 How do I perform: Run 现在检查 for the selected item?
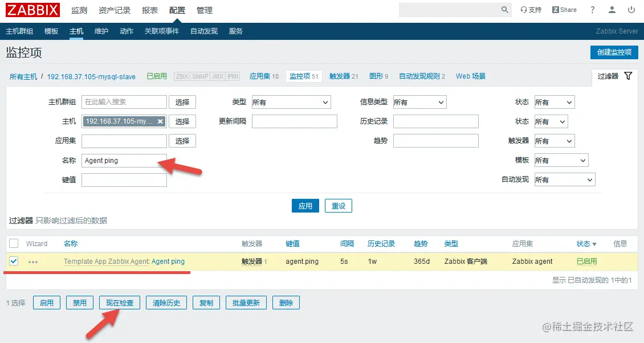pos(120,303)
